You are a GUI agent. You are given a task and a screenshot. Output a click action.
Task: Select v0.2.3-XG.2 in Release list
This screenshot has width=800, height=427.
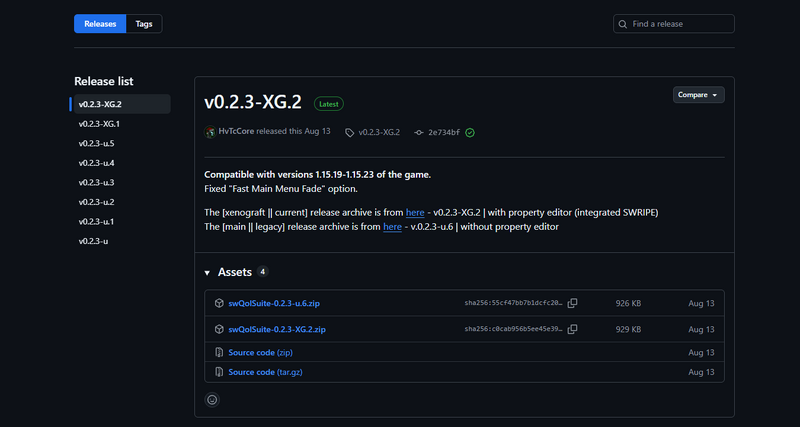tap(122, 104)
